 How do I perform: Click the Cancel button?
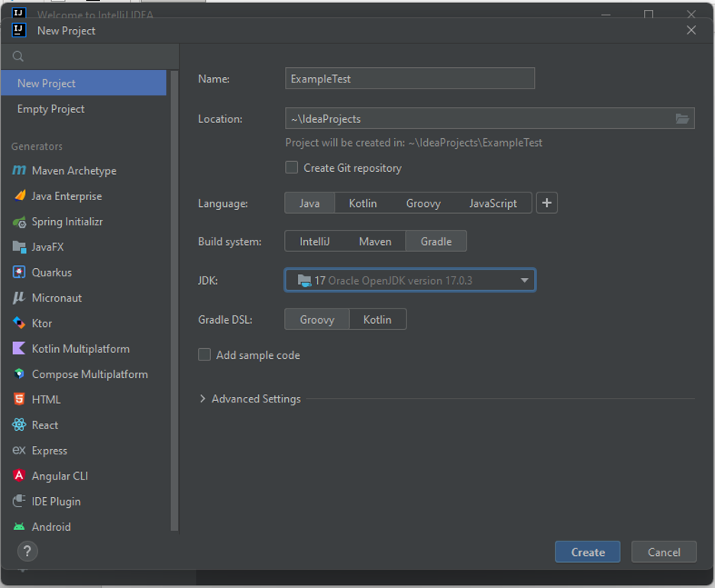tap(664, 552)
